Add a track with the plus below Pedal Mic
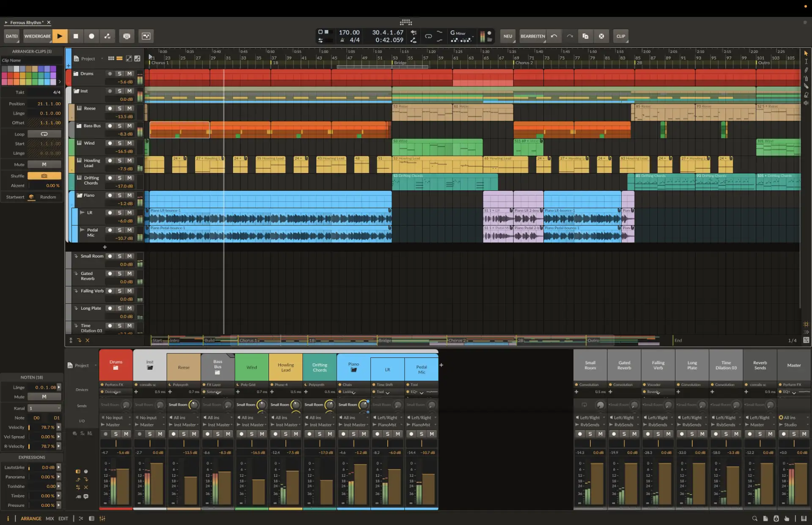Viewport: 812px width, 525px height. pyautogui.click(x=104, y=247)
